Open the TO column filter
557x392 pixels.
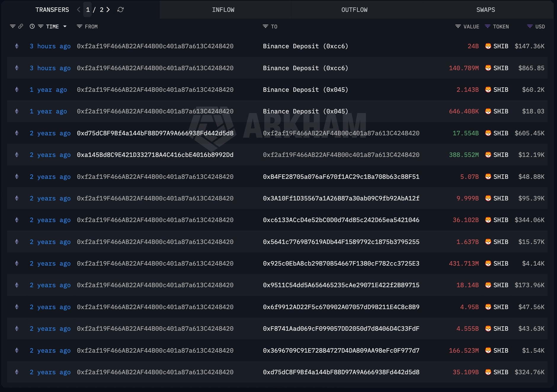click(265, 26)
